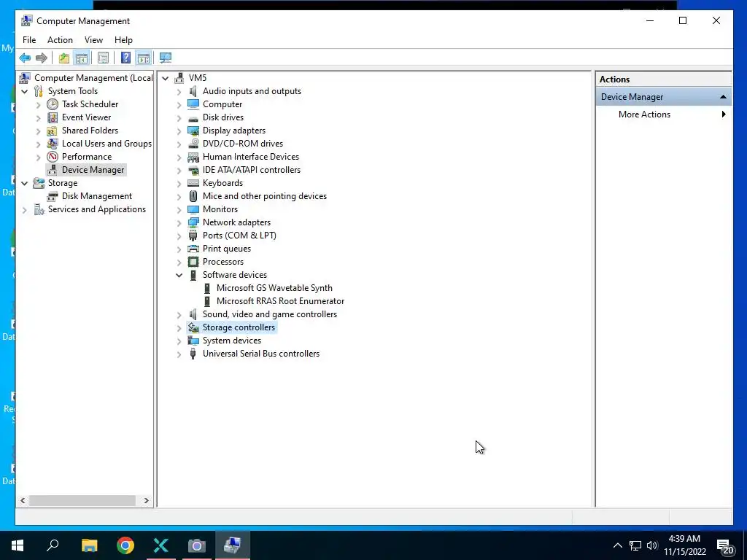The height and width of the screenshot is (560, 747).
Task: Click the Properties toolbar icon
Action: 103,58
